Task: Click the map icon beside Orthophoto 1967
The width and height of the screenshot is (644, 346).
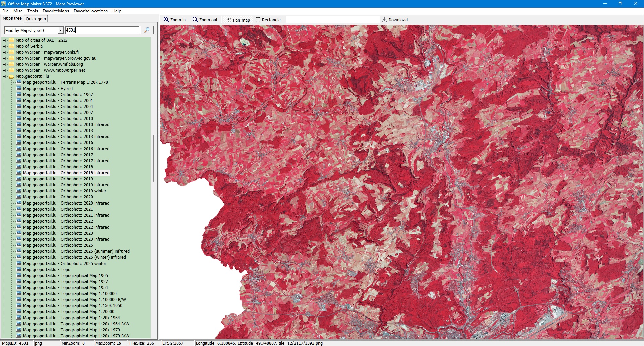Action: (x=19, y=95)
